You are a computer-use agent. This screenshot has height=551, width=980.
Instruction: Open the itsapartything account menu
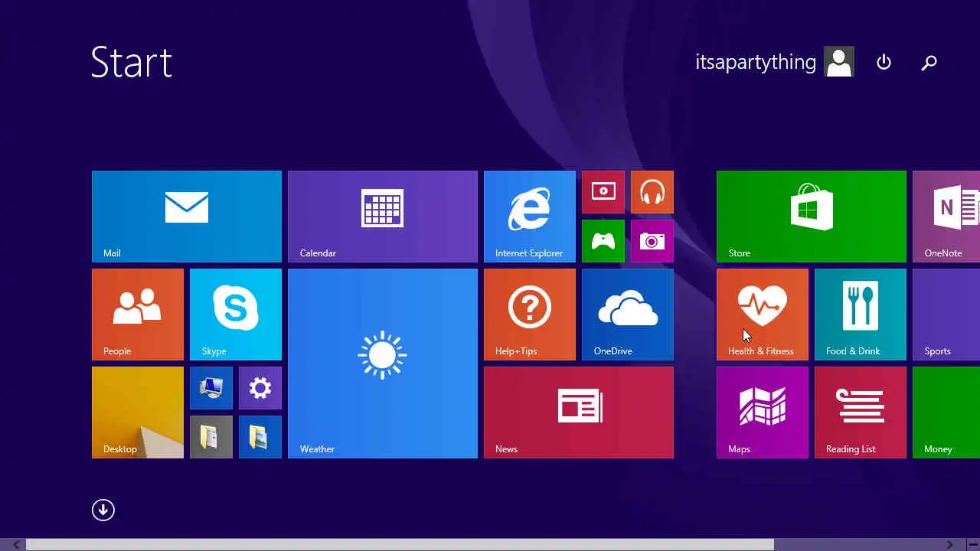click(756, 62)
